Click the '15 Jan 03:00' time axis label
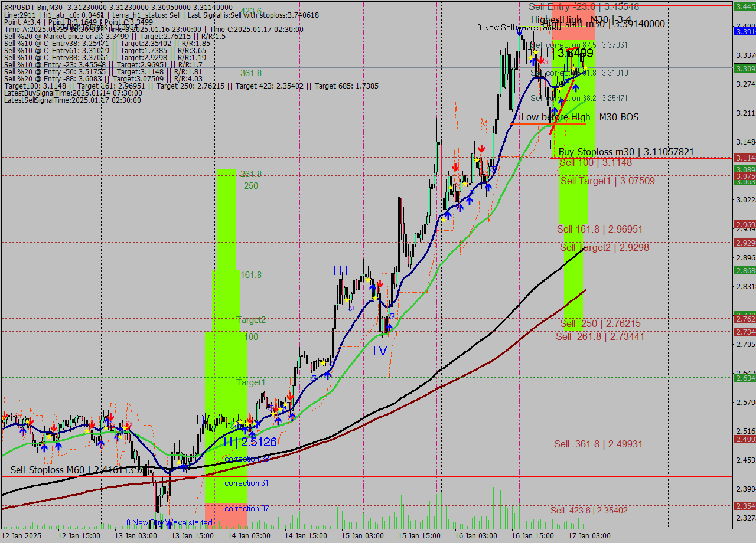 361,536
